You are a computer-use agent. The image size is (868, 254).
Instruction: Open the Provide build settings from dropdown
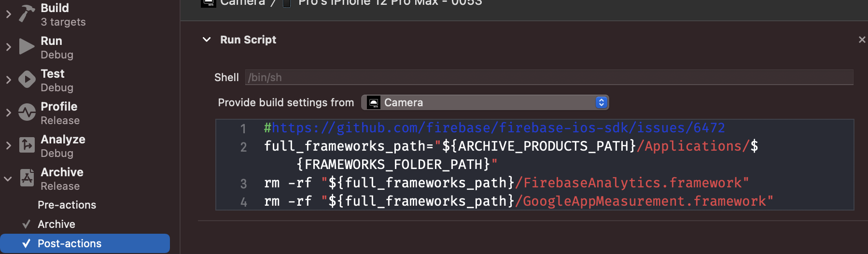click(485, 102)
